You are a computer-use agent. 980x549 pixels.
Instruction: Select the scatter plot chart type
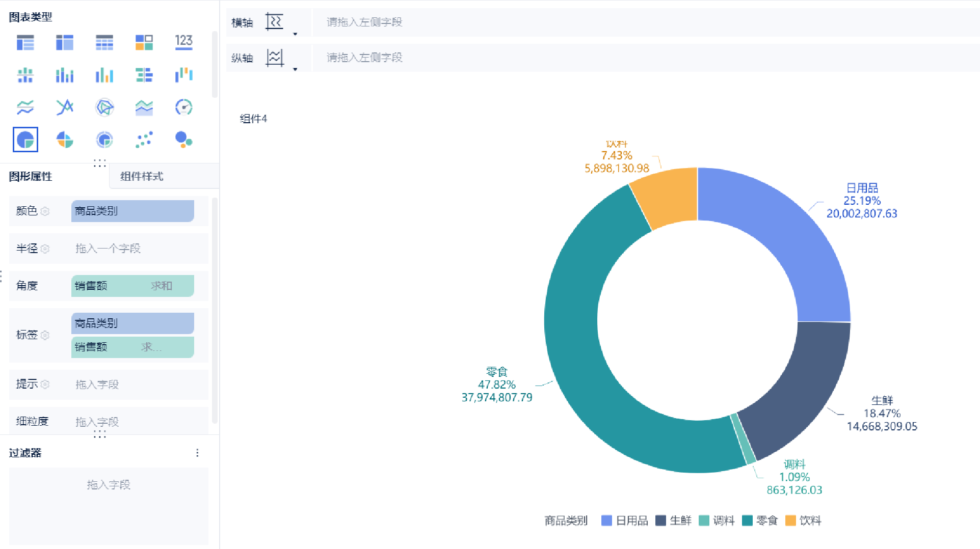144,140
